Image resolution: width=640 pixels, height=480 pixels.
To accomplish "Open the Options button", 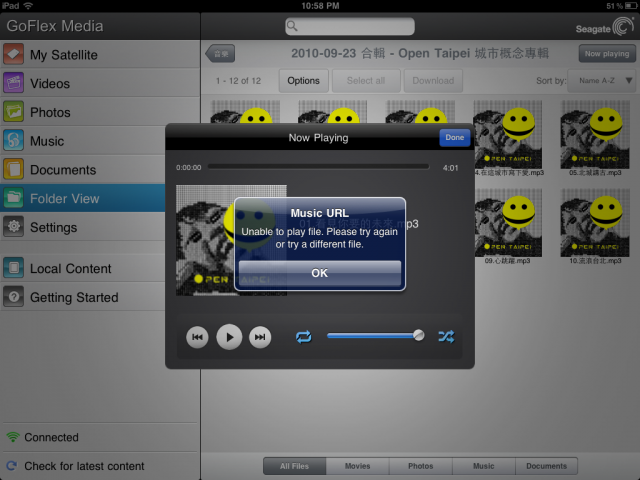I will (303, 81).
